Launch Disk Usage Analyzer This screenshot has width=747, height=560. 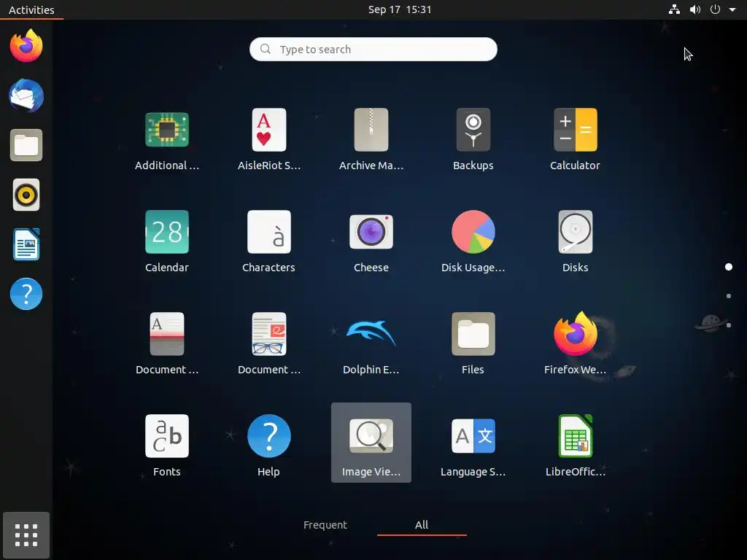(x=473, y=242)
